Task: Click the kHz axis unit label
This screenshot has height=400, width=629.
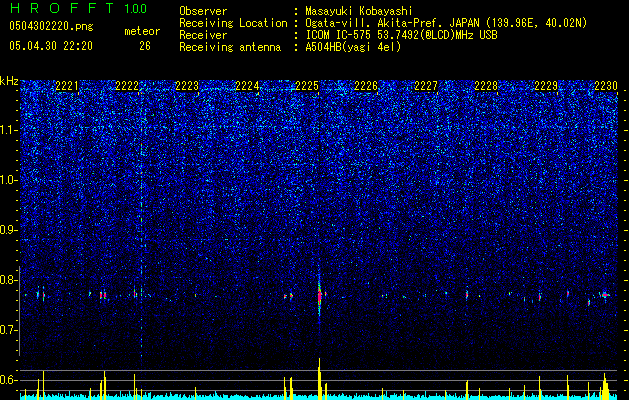Action: pyautogui.click(x=9, y=81)
